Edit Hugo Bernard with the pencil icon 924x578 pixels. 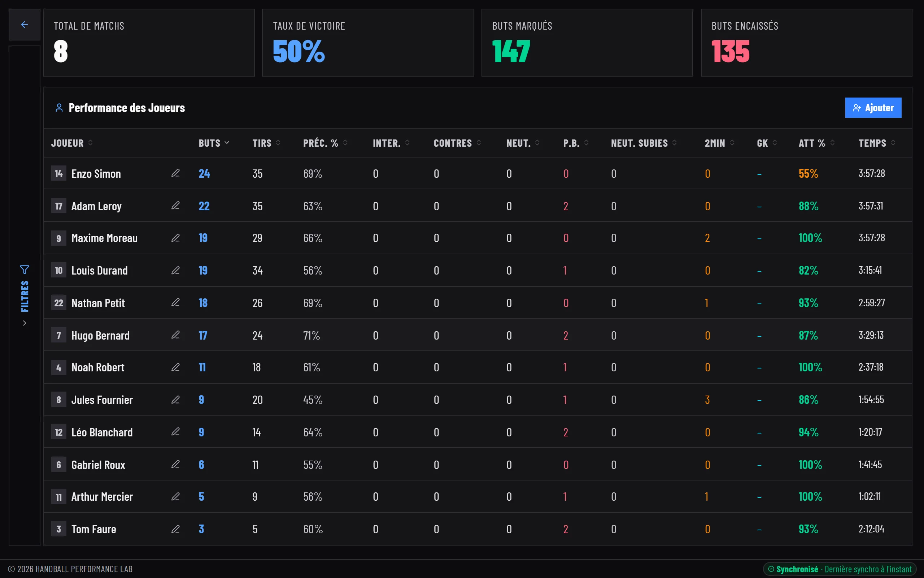tap(175, 335)
